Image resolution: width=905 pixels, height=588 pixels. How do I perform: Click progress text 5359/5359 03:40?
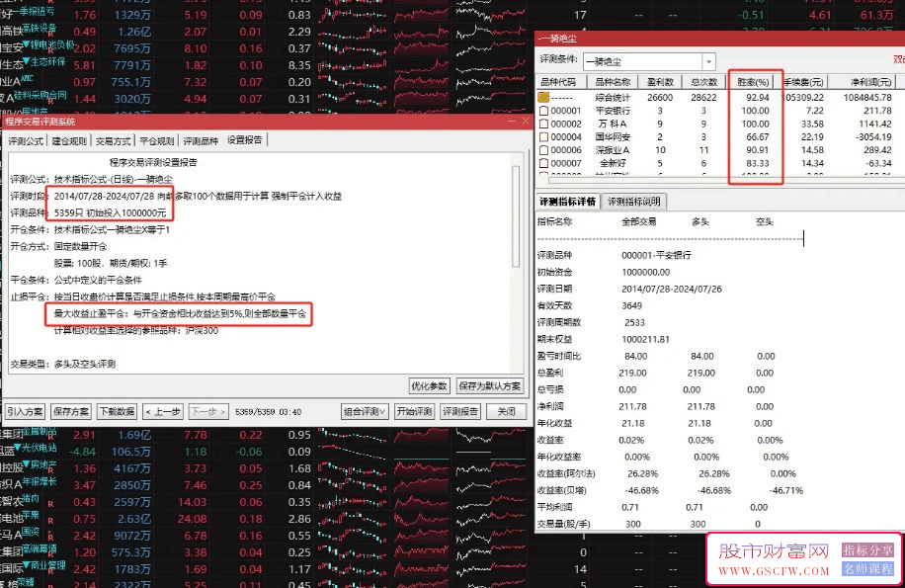269,412
